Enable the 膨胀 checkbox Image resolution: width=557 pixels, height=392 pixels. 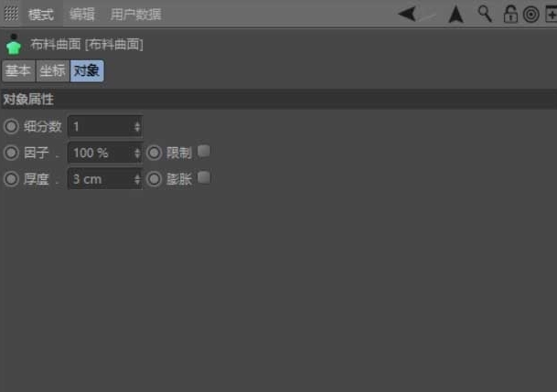pyautogui.click(x=204, y=178)
